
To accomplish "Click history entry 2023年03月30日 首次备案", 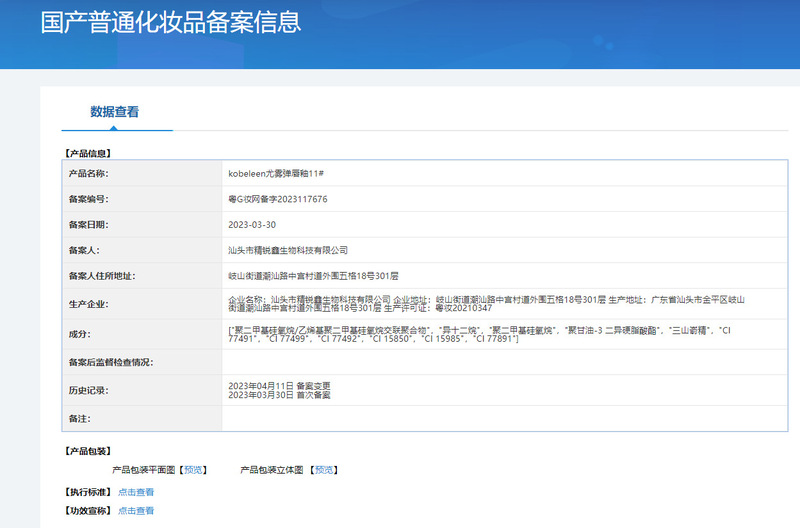I will point(279,396).
